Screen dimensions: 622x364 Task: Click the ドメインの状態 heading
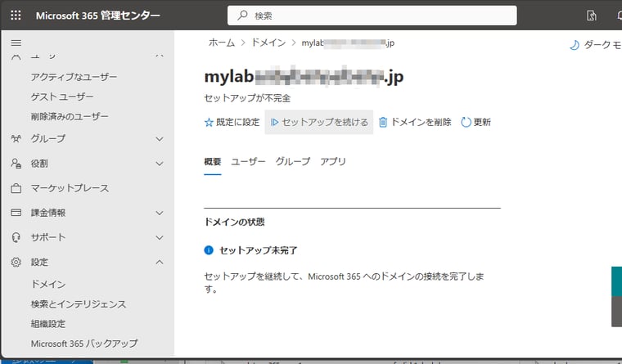tap(234, 222)
